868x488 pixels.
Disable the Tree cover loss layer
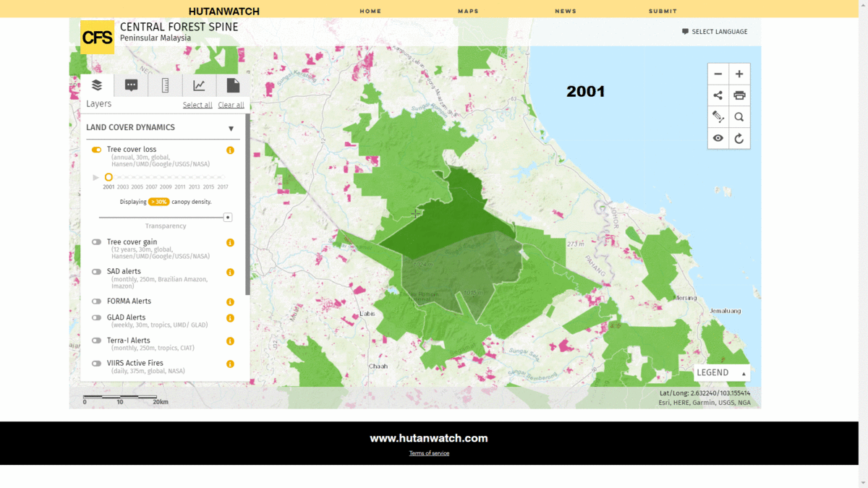click(x=96, y=150)
